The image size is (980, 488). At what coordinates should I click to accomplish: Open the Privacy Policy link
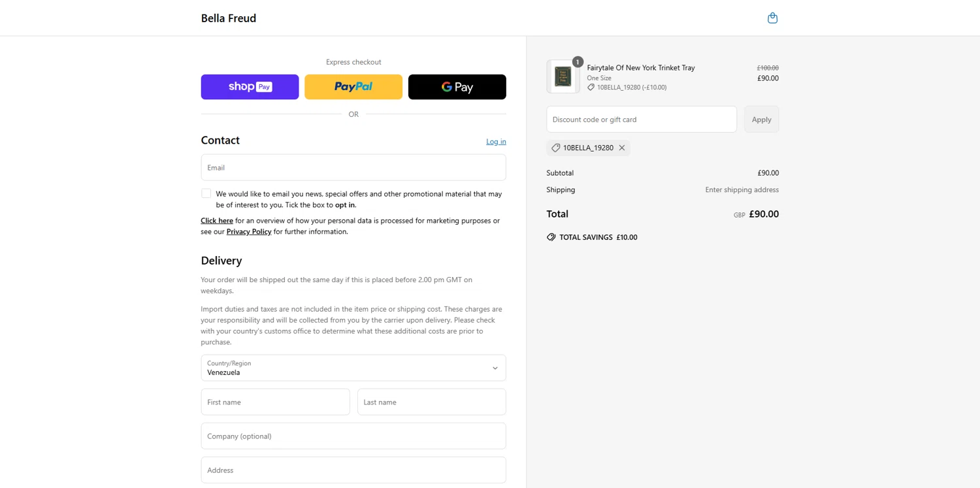click(249, 232)
